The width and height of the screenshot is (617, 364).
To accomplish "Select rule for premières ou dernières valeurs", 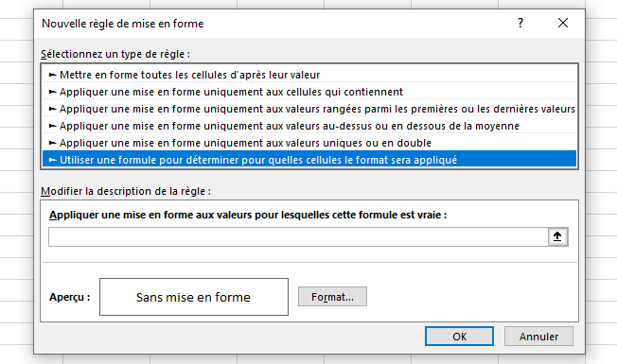I will coord(308,109).
